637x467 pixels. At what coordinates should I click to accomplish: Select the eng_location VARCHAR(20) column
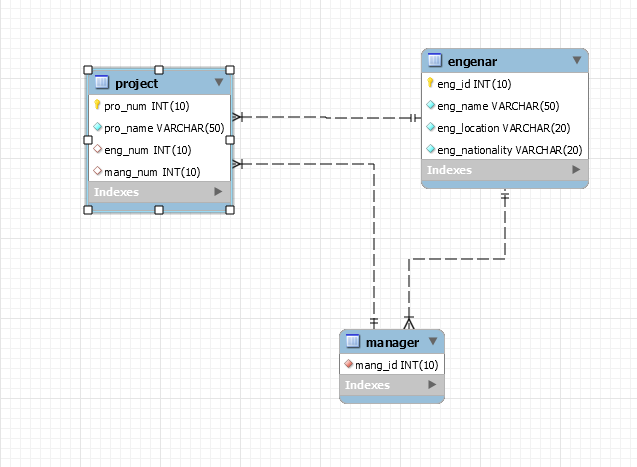click(x=503, y=128)
